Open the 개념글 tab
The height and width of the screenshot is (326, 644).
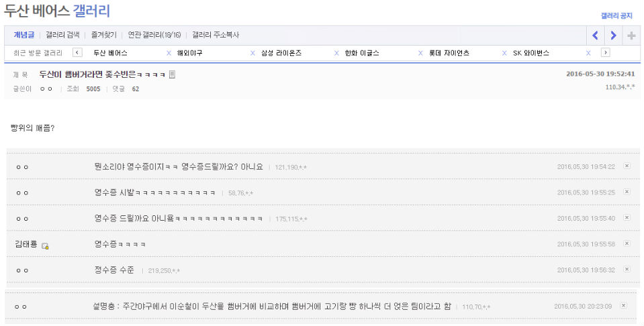pyautogui.click(x=24, y=35)
